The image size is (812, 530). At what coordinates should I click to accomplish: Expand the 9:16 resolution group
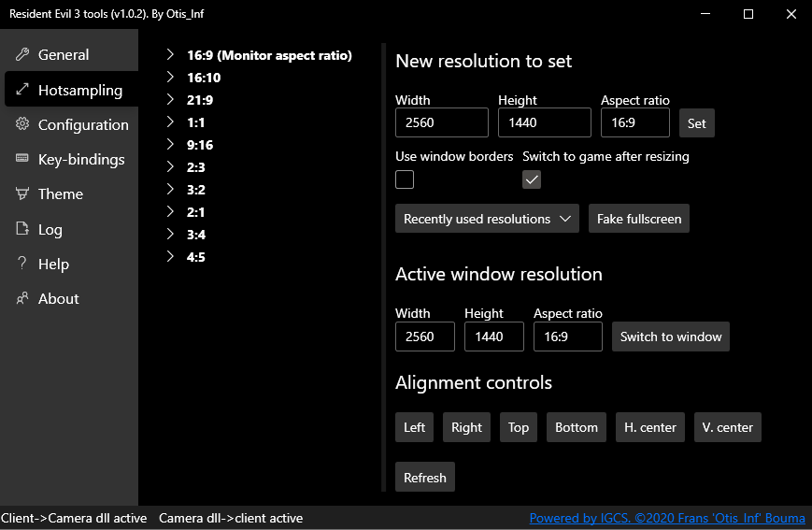point(170,144)
